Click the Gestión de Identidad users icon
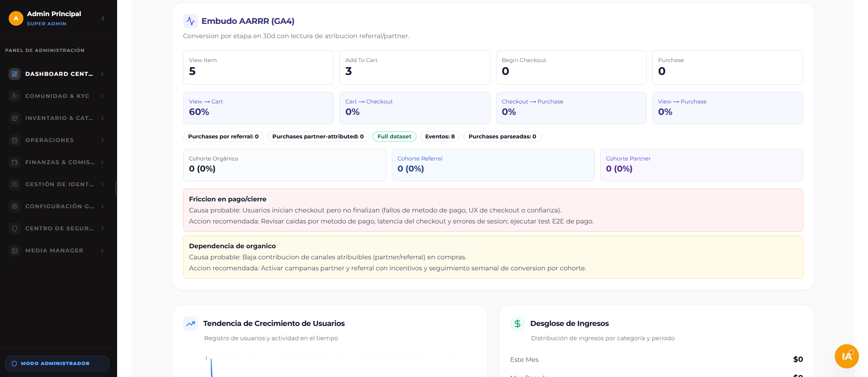Image resolution: width=868 pixels, height=377 pixels. pos(15,184)
